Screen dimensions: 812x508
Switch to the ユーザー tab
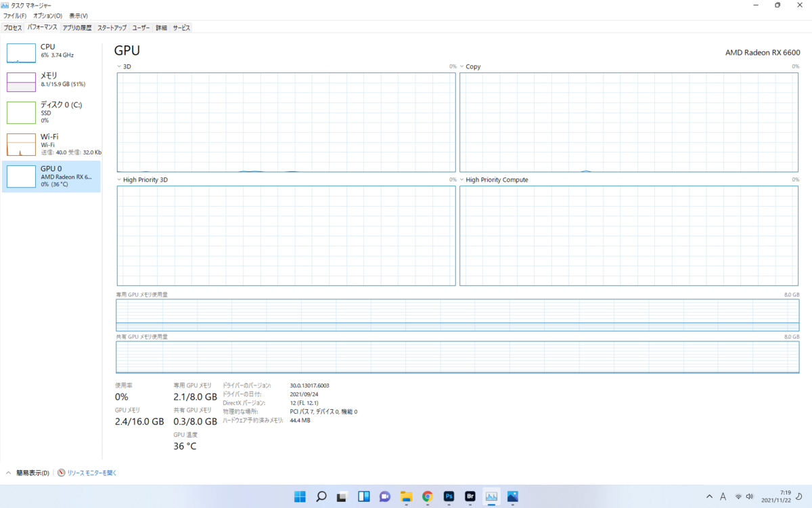coord(141,28)
